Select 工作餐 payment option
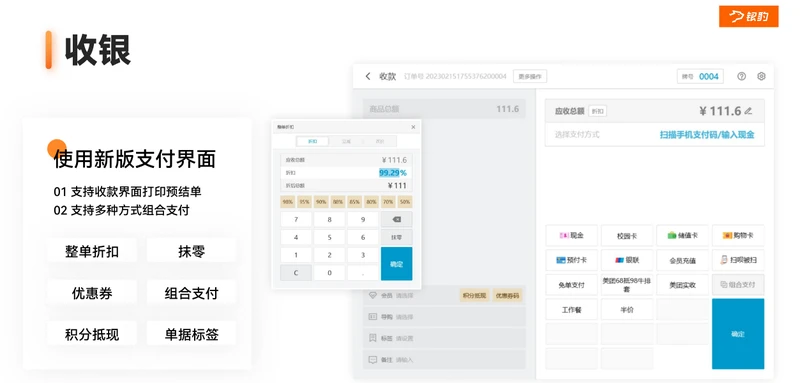 pos(571,310)
